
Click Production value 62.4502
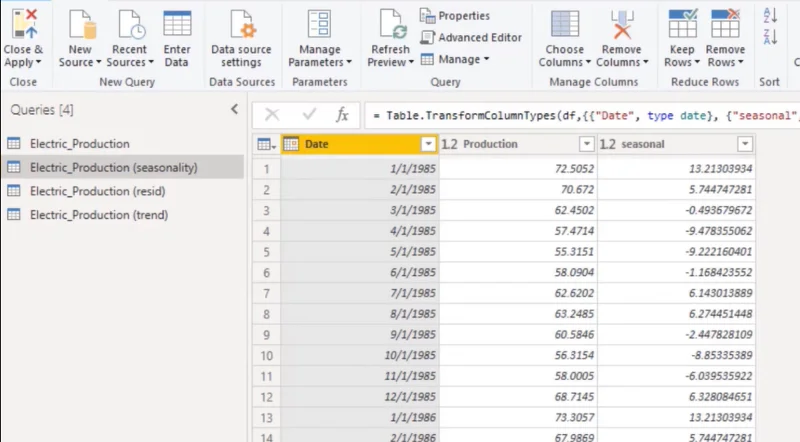(x=518, y=210)
